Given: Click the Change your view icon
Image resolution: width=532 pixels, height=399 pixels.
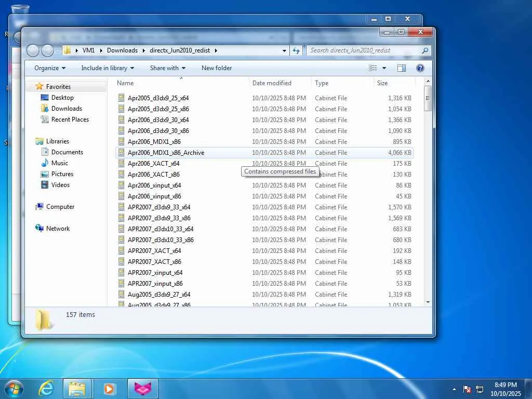Looking at the screenshot, I should point(373,68).
